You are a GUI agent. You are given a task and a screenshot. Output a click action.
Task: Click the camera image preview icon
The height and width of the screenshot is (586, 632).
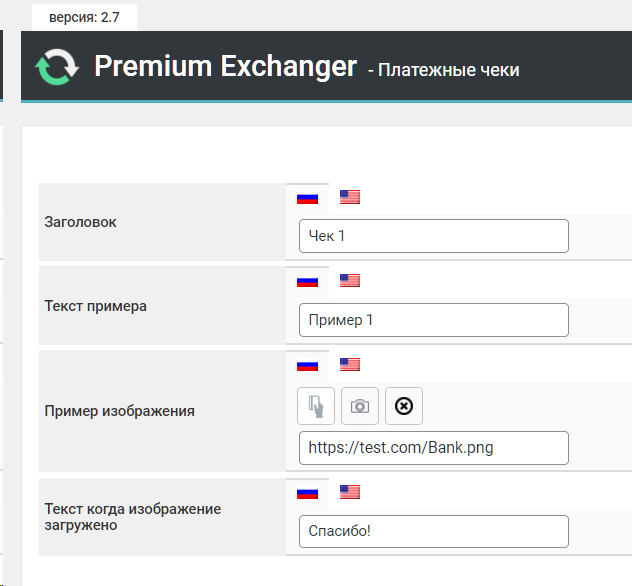(360, 406)
